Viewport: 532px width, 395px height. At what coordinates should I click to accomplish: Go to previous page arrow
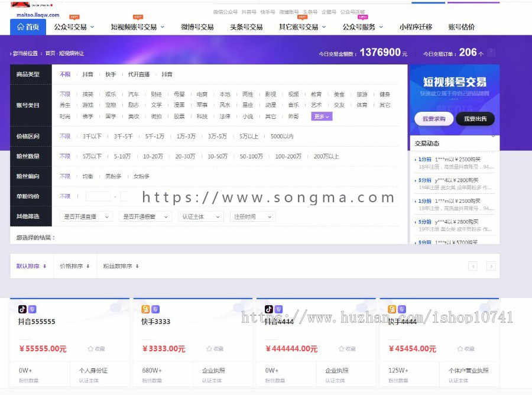click(x=473, y=266)
